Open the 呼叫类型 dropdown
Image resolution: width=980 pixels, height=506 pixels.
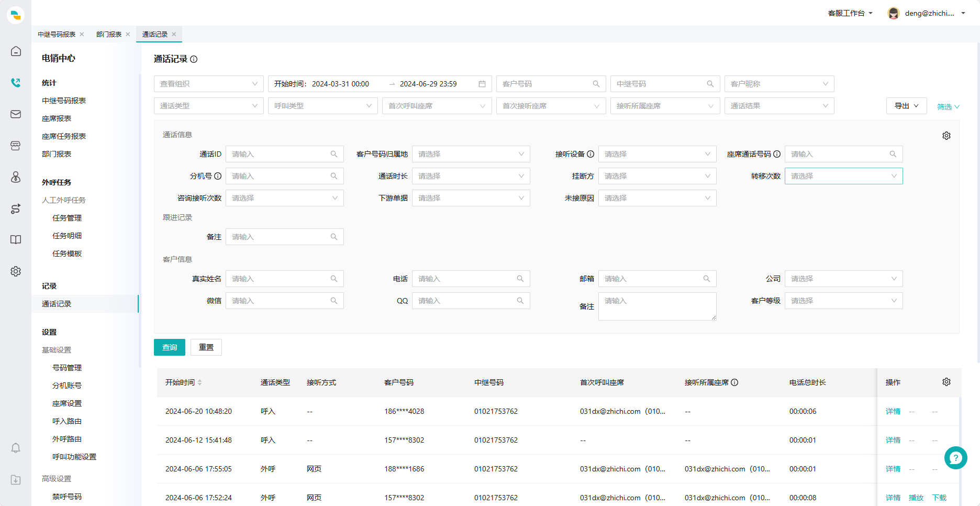[x=323, y=106]
